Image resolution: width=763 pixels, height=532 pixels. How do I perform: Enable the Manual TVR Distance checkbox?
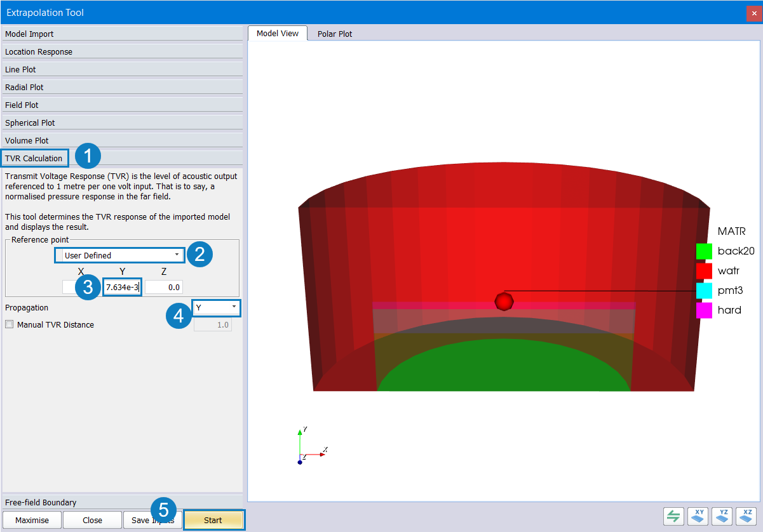9,324
